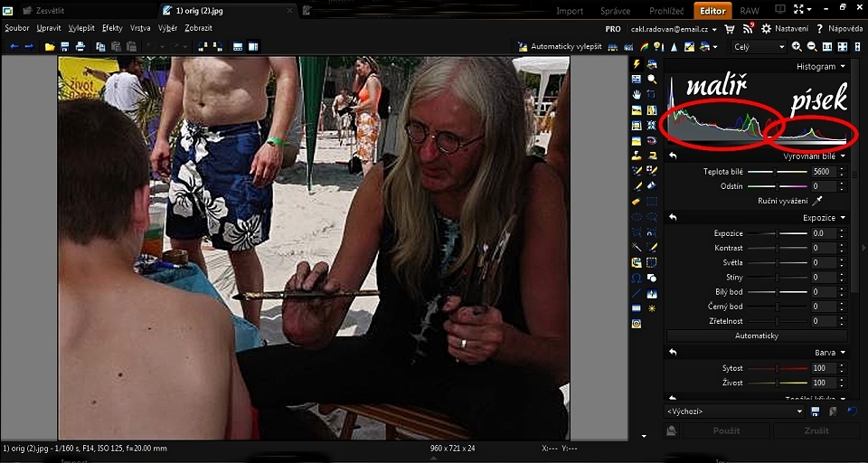
Task: Select the hand pan tool
Action: pos(637,94)
